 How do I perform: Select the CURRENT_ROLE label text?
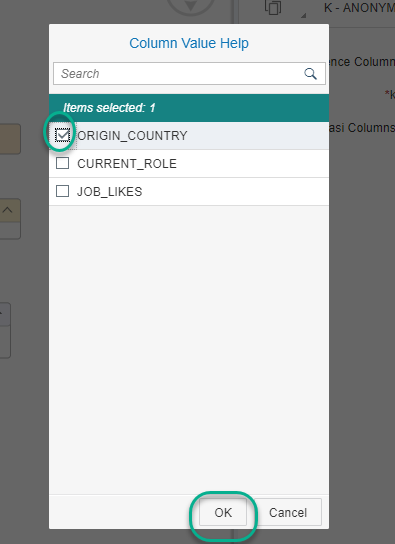[x=127, y=163]
